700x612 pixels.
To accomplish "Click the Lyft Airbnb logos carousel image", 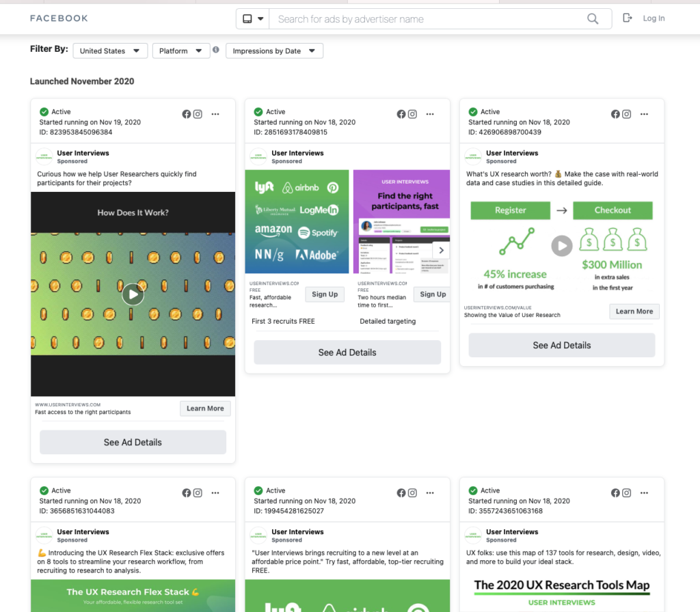I will coord(297,222).
